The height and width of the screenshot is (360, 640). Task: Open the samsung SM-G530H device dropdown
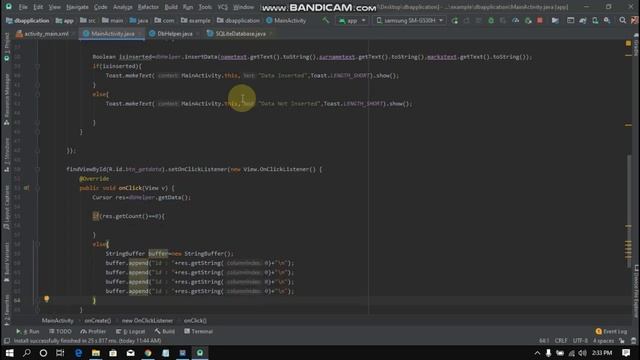409,20
